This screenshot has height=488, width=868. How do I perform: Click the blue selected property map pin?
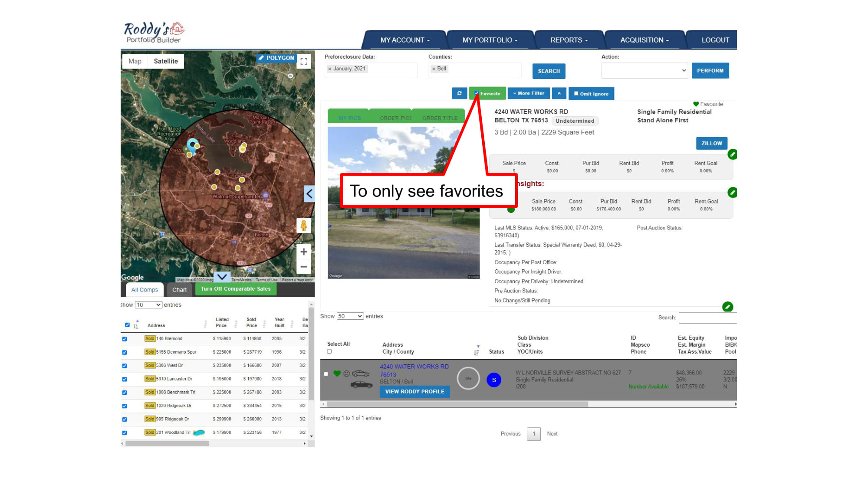click(192, 145)
